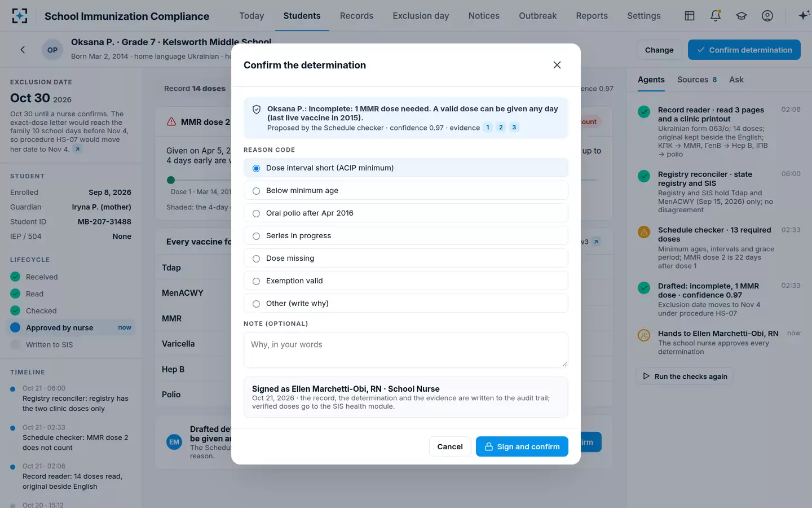Open the Sources tab in side panel

pyautogui.click(x=697, y=80)
